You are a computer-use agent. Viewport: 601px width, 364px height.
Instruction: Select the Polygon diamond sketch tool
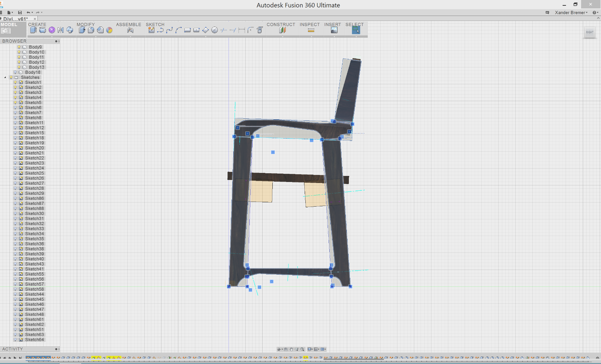206,30
